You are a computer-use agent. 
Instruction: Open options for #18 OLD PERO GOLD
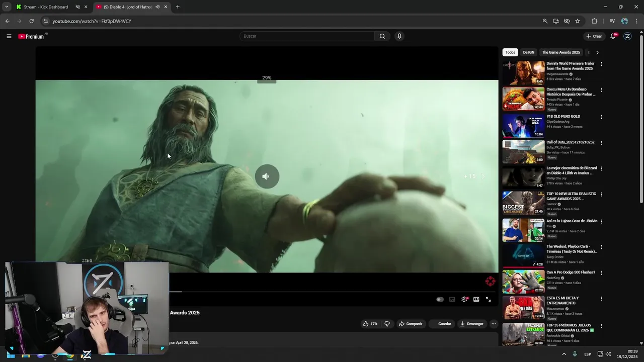(x=601, y=117)
